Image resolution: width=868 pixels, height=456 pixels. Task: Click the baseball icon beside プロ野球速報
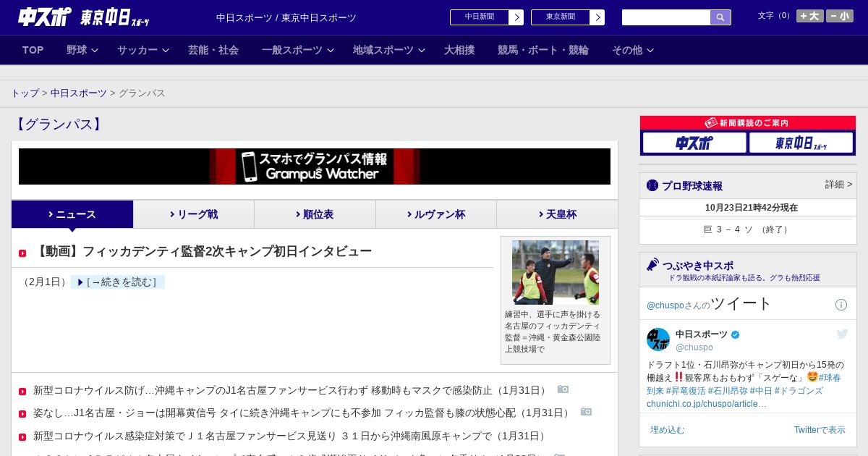tap(652, 185)
